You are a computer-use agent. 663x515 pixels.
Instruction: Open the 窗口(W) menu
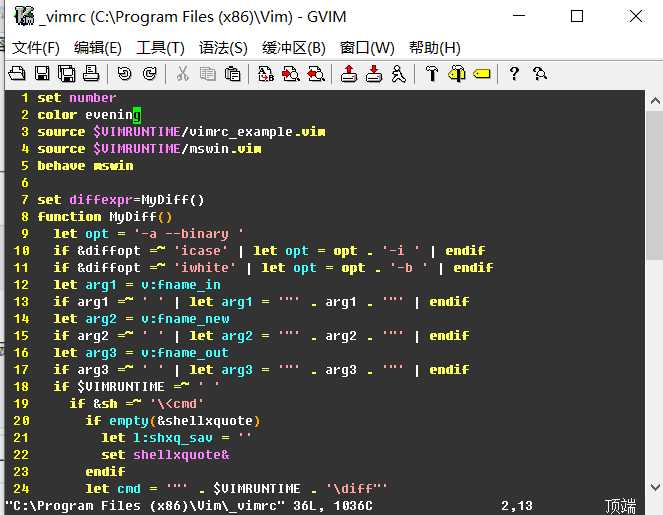point(367,48)
